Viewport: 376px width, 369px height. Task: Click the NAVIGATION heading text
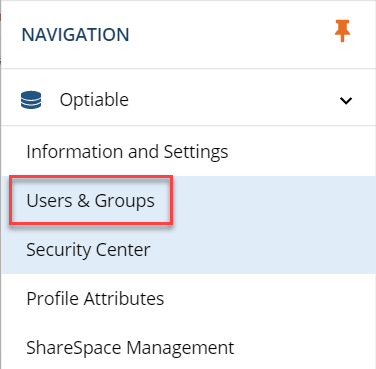pos(75,35)
